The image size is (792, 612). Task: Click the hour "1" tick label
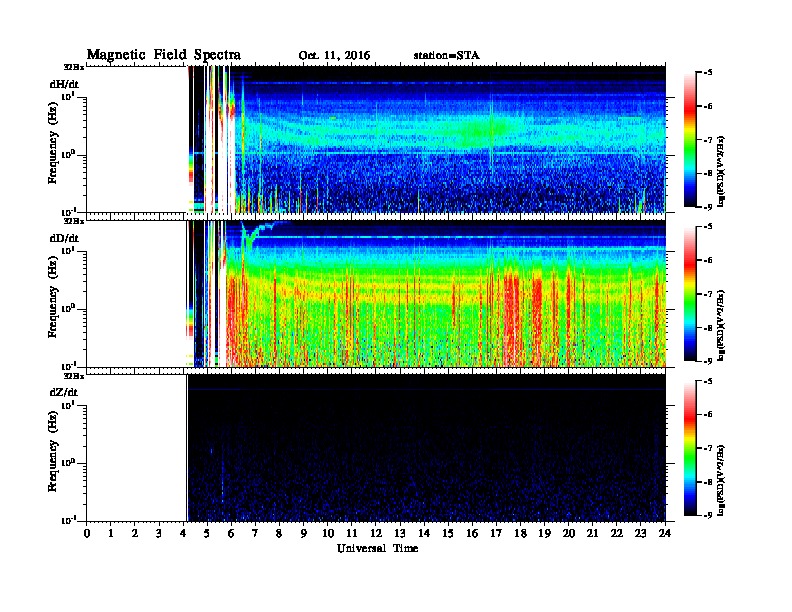(x=111, y=533)
